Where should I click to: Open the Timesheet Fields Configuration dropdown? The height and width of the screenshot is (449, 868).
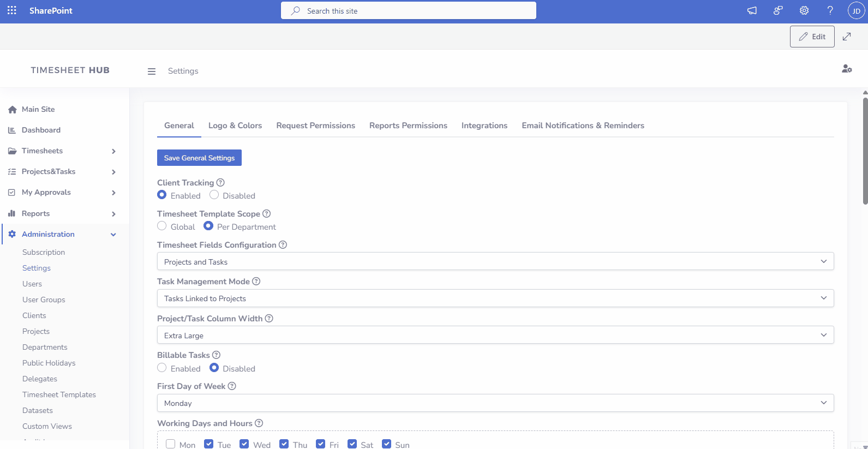495,261
